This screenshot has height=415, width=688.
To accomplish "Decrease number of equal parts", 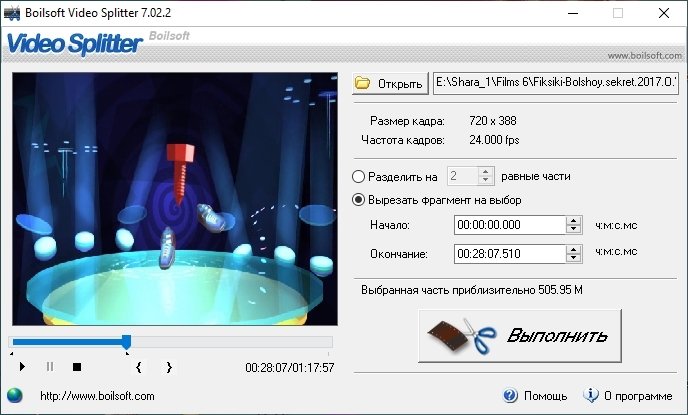I will pos(485,180).
